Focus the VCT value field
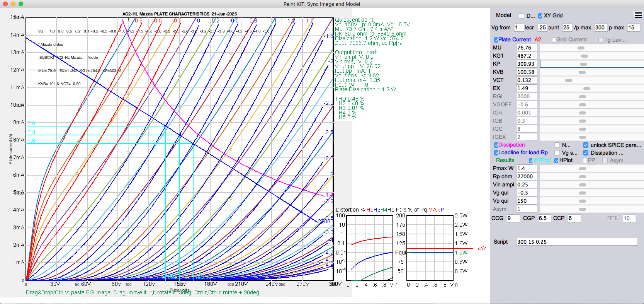This screenshot has height=304, width=644. 527,80
